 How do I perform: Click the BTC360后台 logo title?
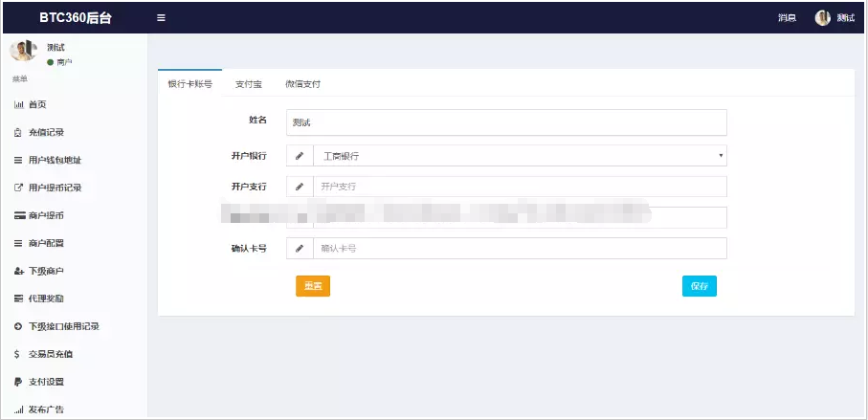click(76, 18)
